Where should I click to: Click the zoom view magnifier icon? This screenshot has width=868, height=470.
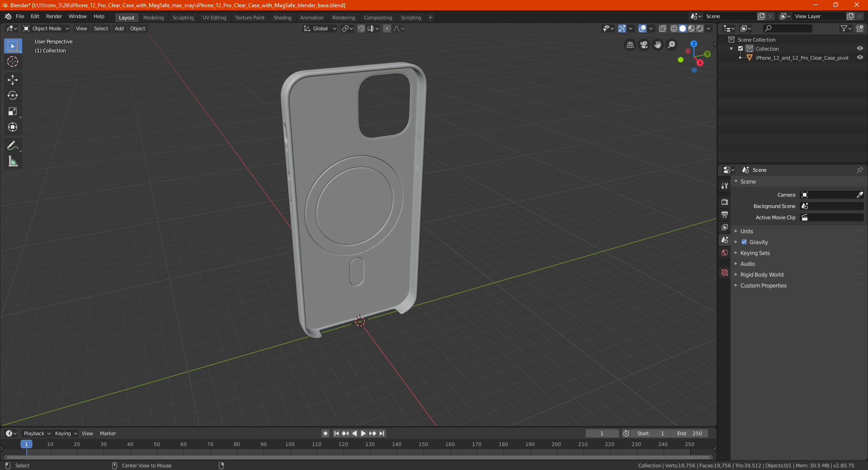(x=672, y=45)
